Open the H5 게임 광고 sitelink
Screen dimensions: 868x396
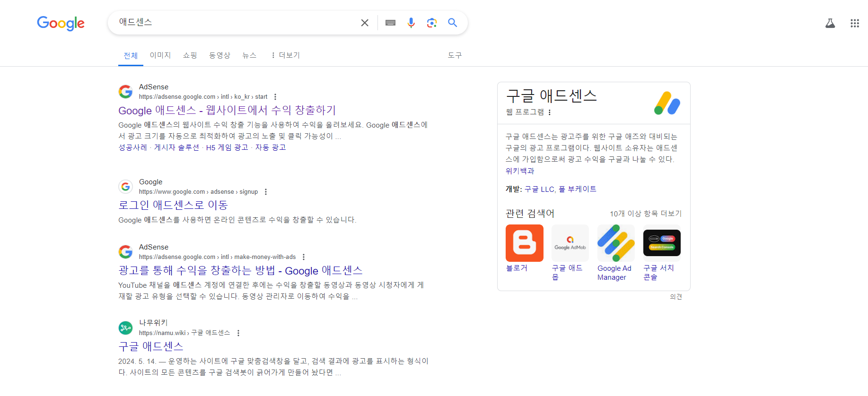[227, 147]
